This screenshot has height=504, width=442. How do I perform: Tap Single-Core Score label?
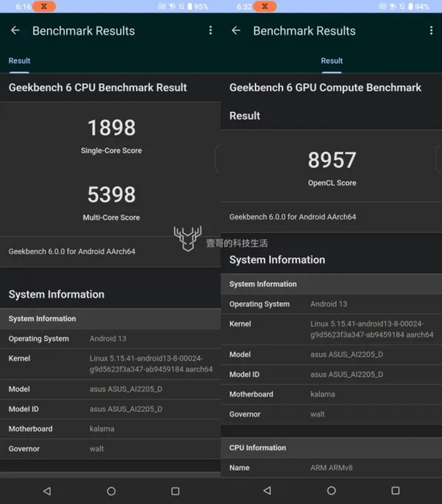click(111, 150)
